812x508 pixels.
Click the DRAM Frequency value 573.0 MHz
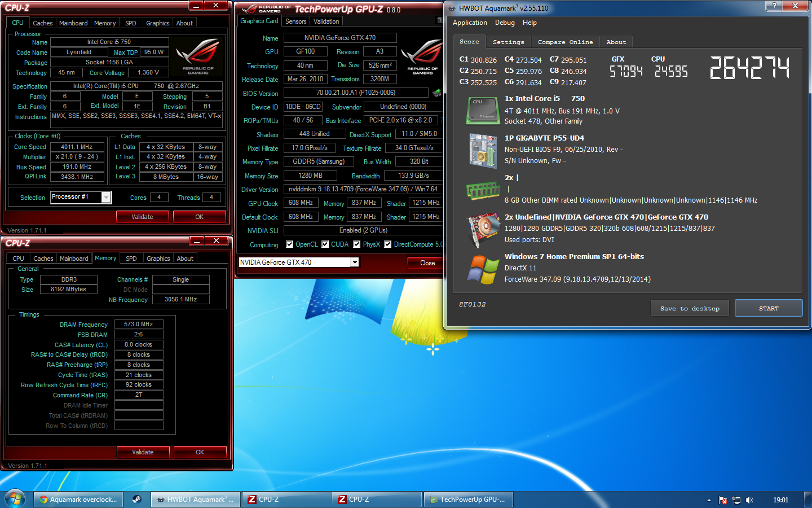[139, 324]
